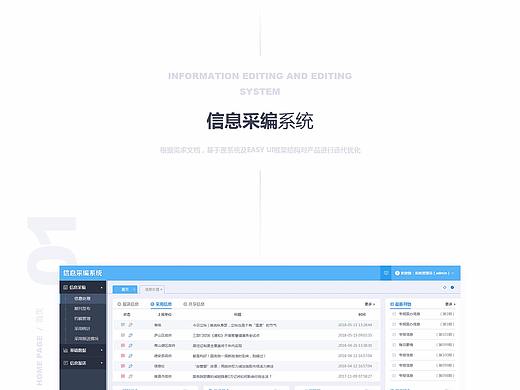Click the edit icon in the second table row
The width and height of the screenshot is (520, 390).
tap(130, 335)
